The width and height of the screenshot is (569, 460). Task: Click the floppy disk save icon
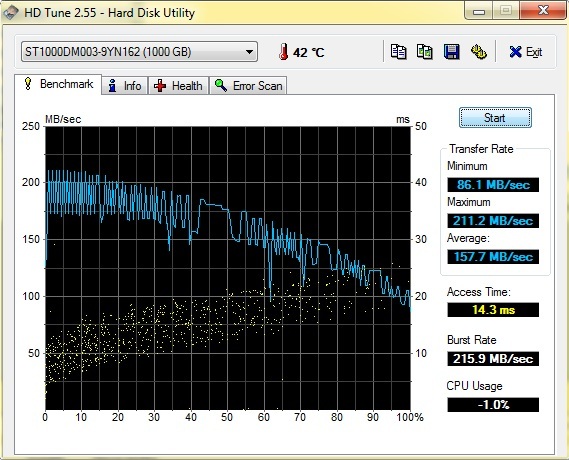452,52
